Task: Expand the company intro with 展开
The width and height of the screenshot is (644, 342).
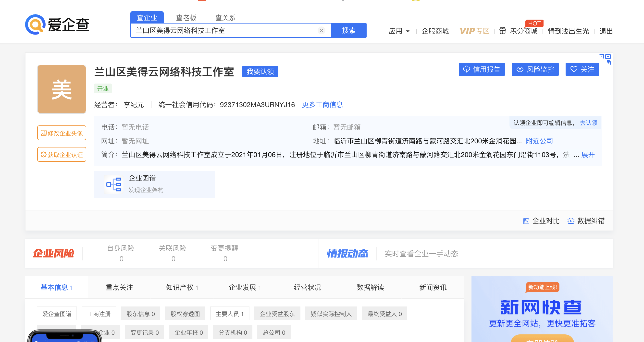Action: coord(588,155)
